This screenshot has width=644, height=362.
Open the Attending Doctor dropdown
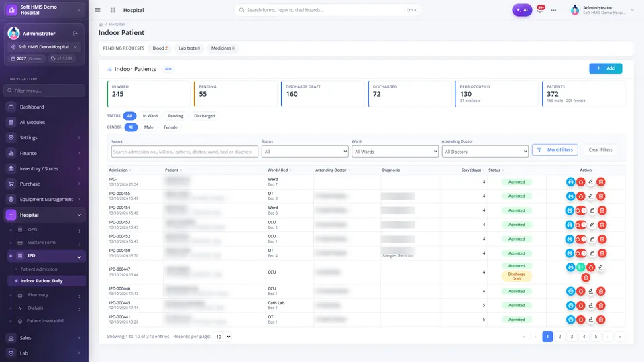(x=485, y=152)
